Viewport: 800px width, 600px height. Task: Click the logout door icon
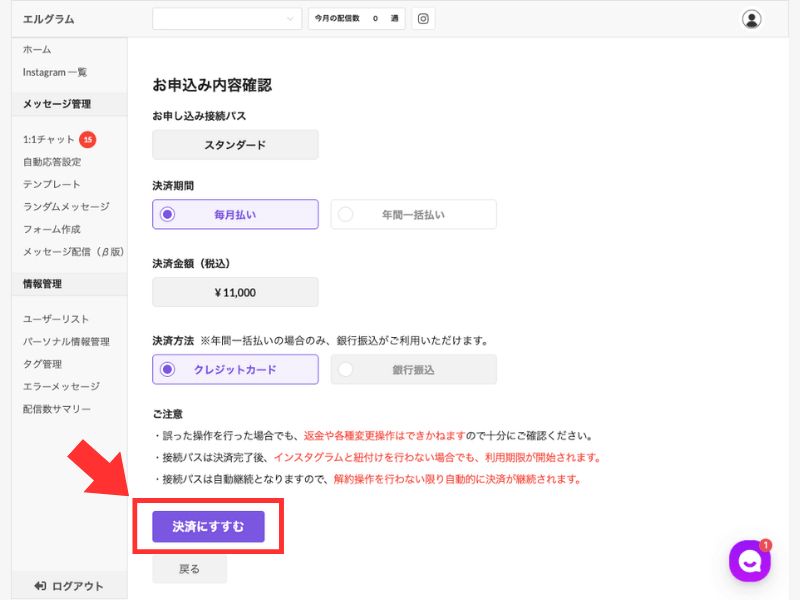[40, 586]
